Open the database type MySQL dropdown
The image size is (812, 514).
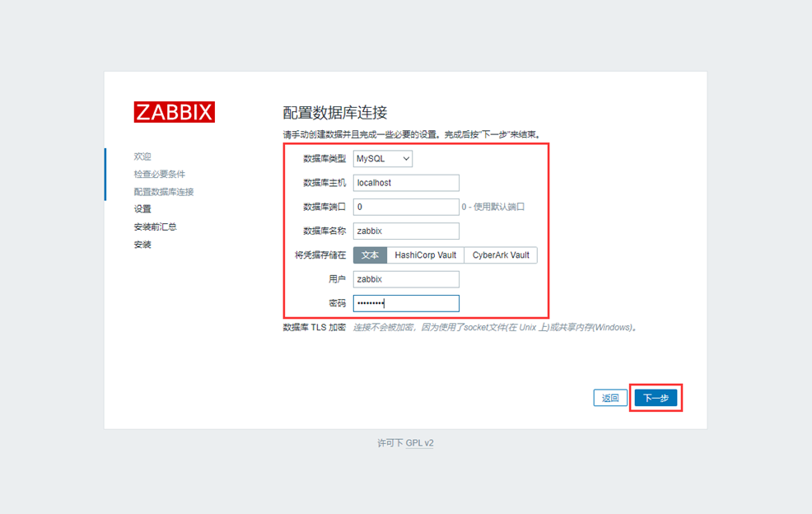click(x=383, y=158)
